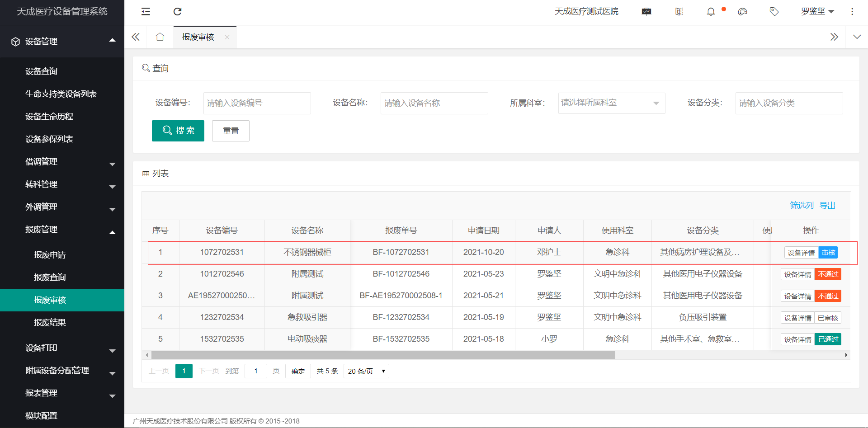Open 设备生命历程 in sidebar
868x428 pixels.
[49, 117]
